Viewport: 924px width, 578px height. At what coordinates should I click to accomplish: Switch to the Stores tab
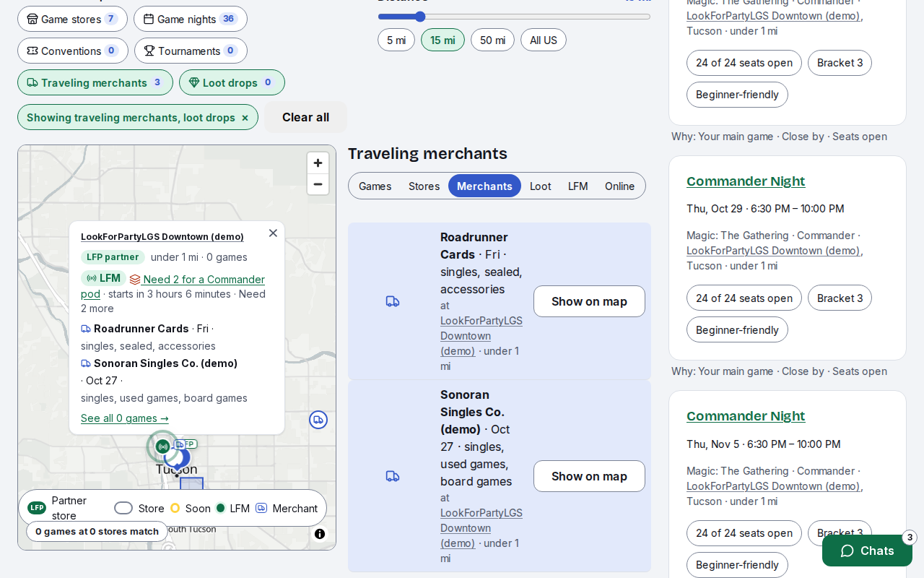click(x=424, y=186)
